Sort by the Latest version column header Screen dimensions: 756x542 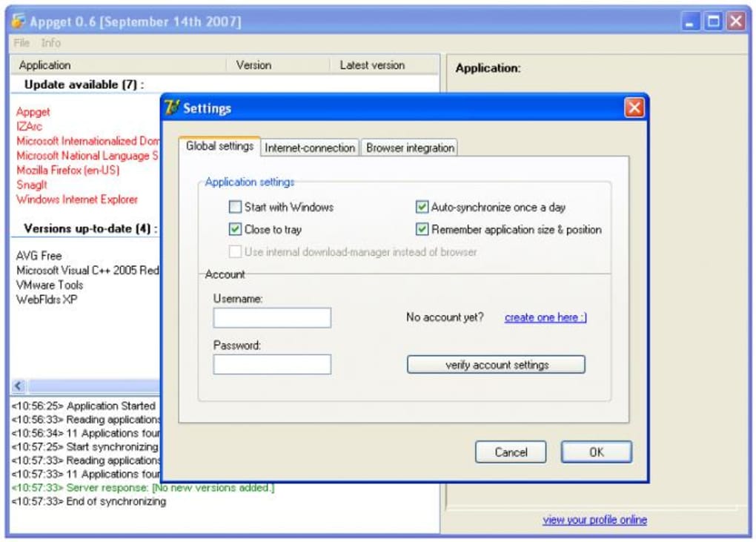click(x=384, y=65)
